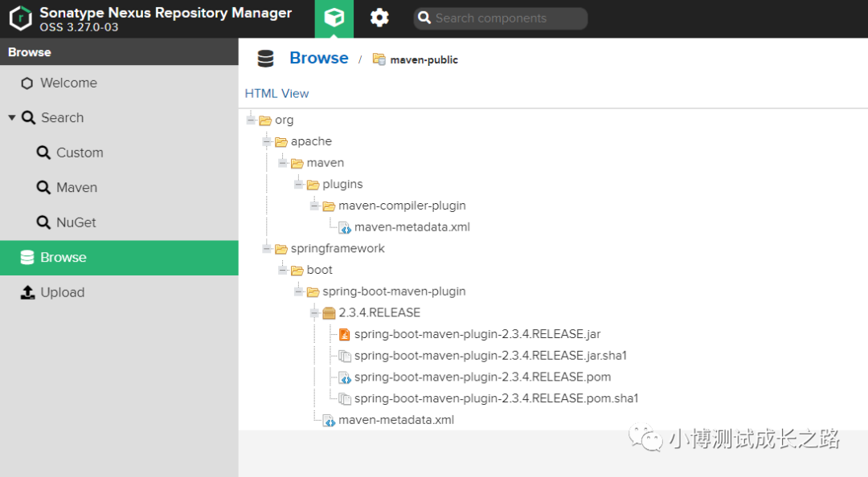The height and width of the screenshot is (477, 868).
Task: Open Administration gear settings icon
Action: tap(379, 18)
